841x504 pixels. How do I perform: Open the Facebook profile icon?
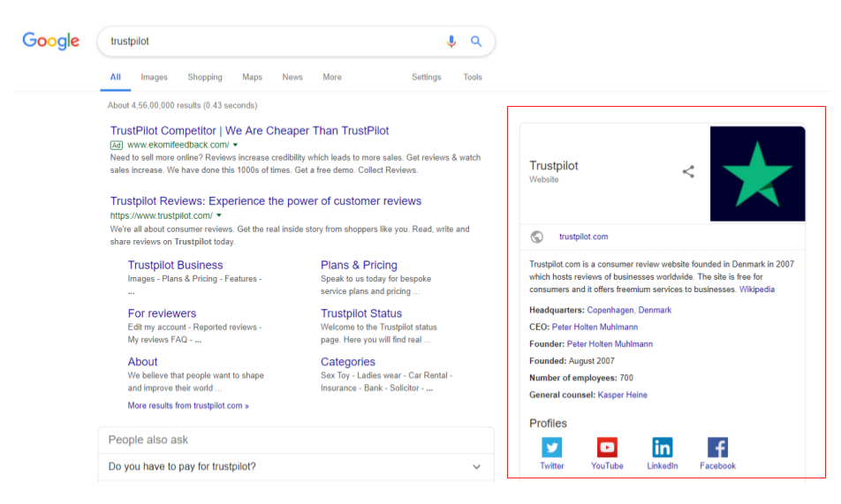[717, 448]
